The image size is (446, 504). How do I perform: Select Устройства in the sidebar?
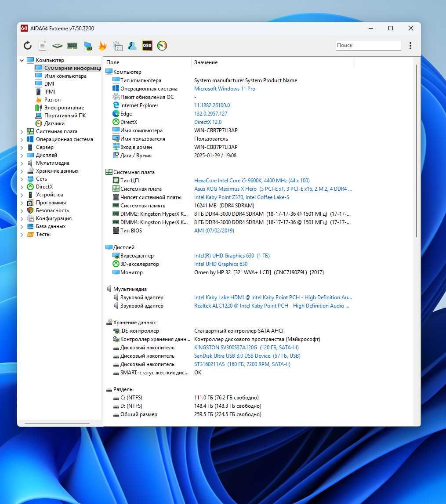(x=45, y=195)
